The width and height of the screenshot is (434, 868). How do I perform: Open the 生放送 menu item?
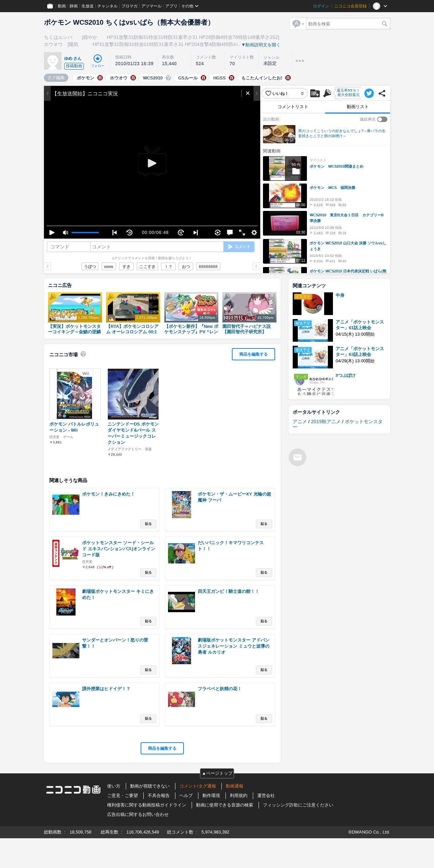[87, 6]
